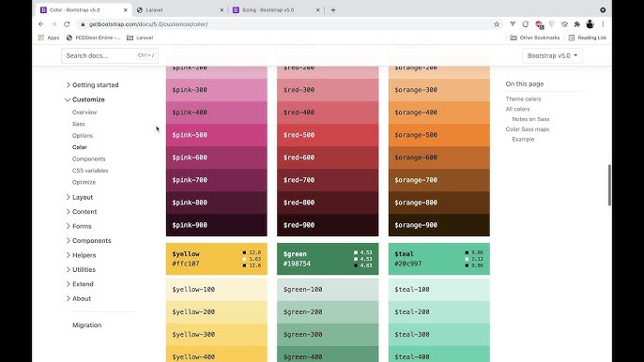Expand the Getting started section
Screen dimensions: 644x362
92,85
